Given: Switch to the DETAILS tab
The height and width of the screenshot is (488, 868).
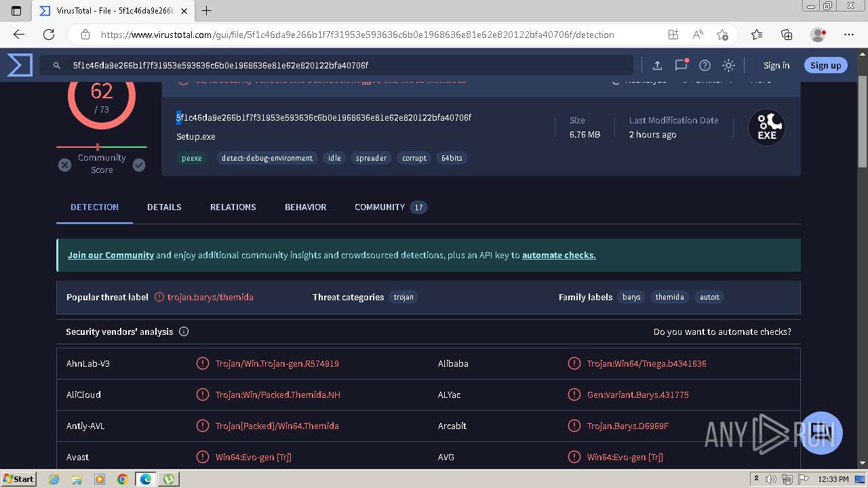Looking at the screenshot, I should (x=164, y=207).
